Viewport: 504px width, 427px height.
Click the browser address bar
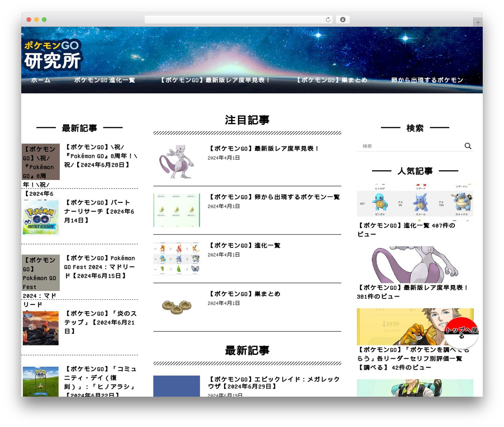239,20
